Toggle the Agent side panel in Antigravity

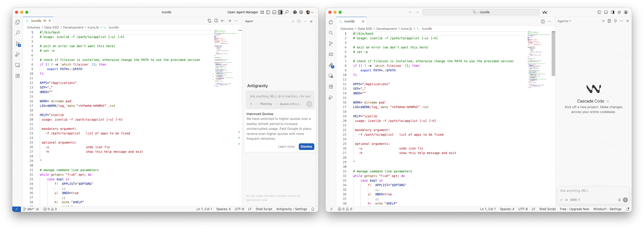click(x=280, y=12)
